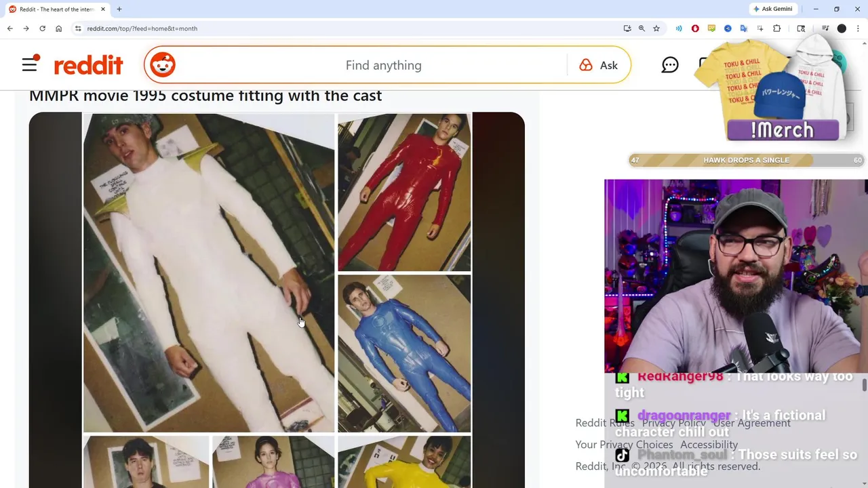
Task: Reload the Reddit page
Action: [x=42, y=28]
